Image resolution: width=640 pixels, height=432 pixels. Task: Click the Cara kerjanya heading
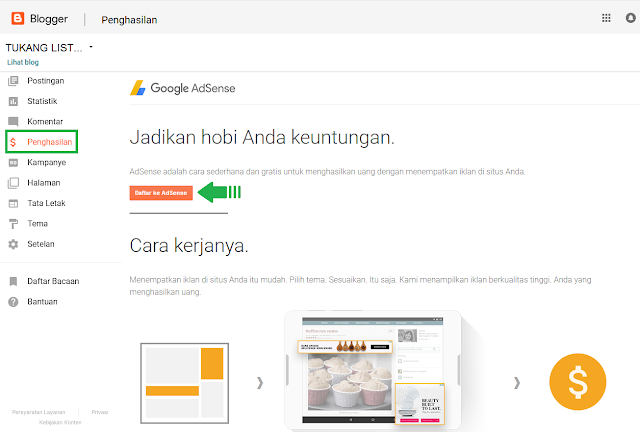point(189,246)
